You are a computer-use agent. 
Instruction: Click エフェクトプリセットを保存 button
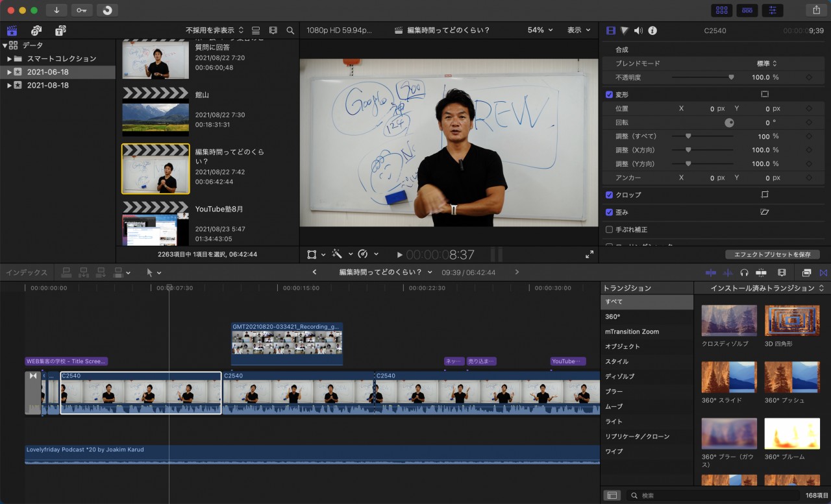click(773, 254)
